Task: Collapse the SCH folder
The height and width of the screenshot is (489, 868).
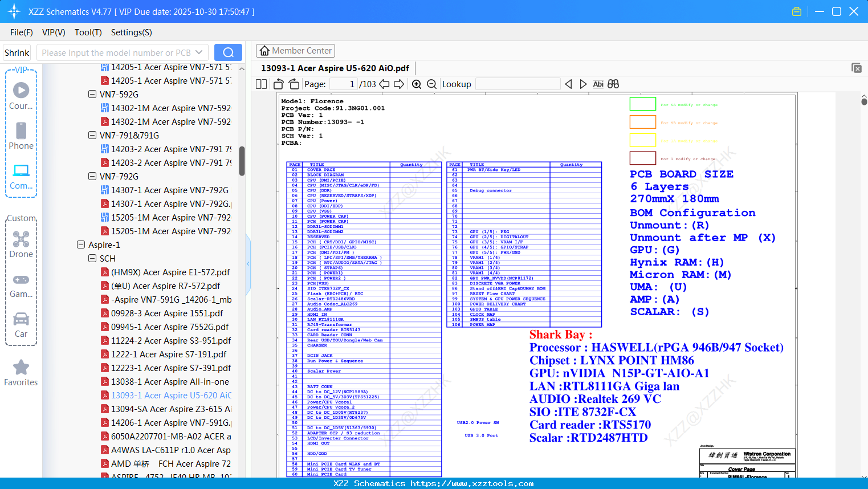Action: point(92,258)
